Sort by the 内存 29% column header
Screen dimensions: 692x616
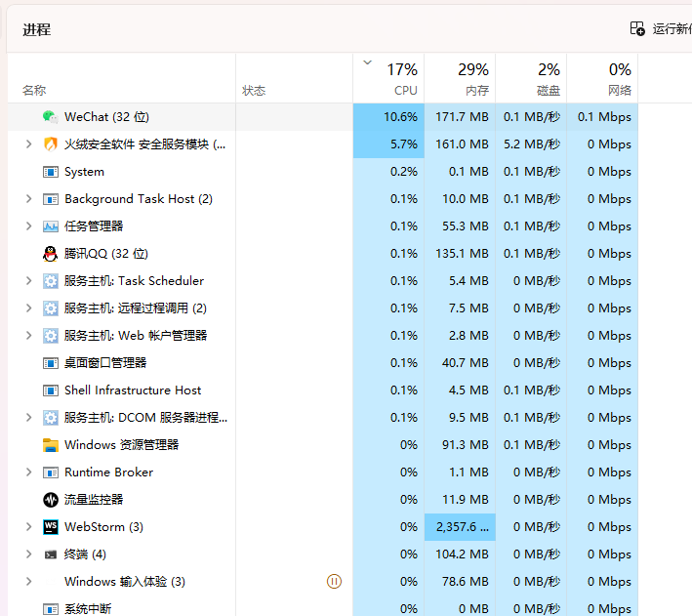(460, 79)
